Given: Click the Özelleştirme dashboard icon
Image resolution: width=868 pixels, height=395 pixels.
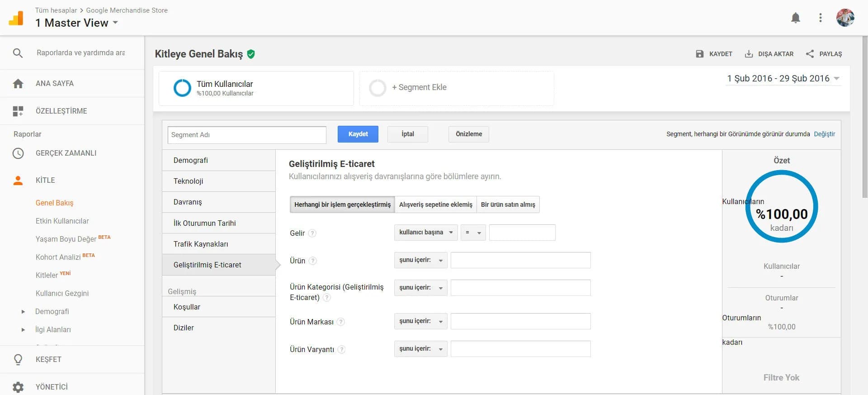Looking at the screenshot, I should coord(18,111).
